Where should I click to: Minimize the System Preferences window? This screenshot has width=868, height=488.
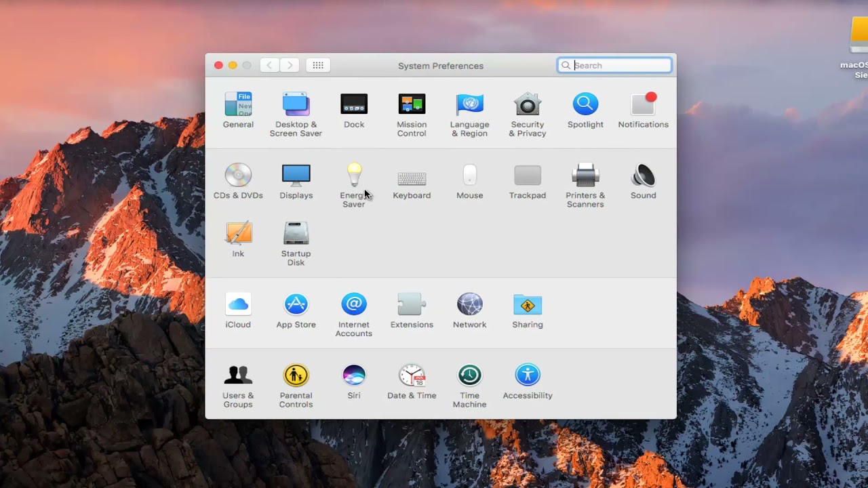point(233,65)
